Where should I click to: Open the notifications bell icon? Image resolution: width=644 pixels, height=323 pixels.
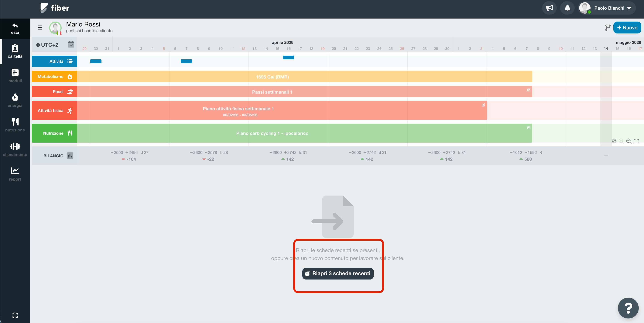pyautogui.click(x=567, y=8)
